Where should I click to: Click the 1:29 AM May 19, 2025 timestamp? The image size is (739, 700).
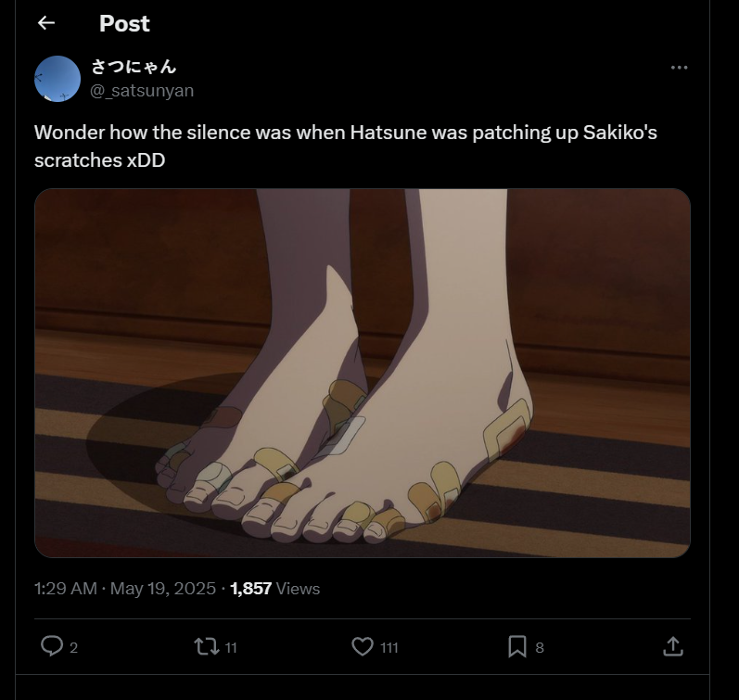(125, 589)
